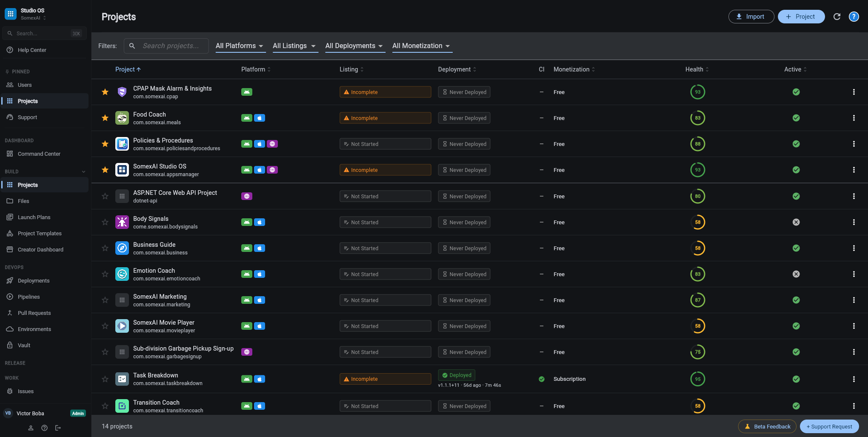Click the Android platform badge for Body Signals
The width and height of the screenshot is (868, 437).
coord(246,222)
